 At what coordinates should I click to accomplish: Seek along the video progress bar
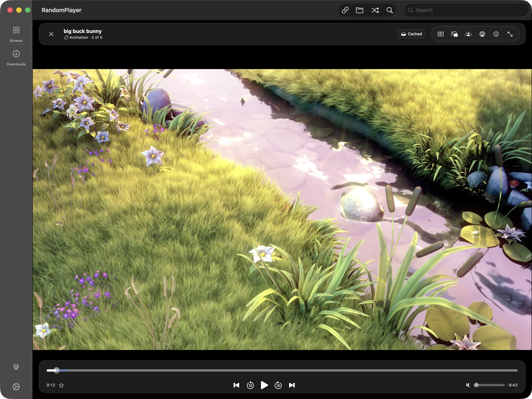point(282,371)
